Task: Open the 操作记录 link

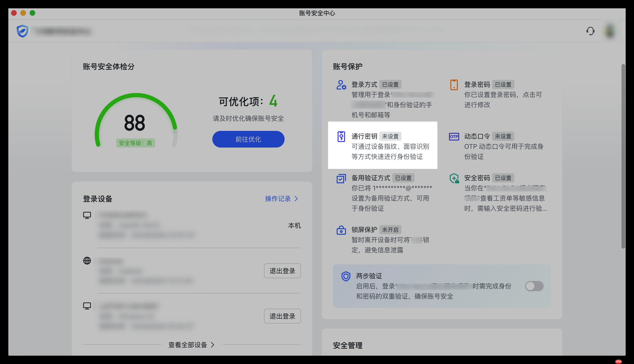Action: 278,199
